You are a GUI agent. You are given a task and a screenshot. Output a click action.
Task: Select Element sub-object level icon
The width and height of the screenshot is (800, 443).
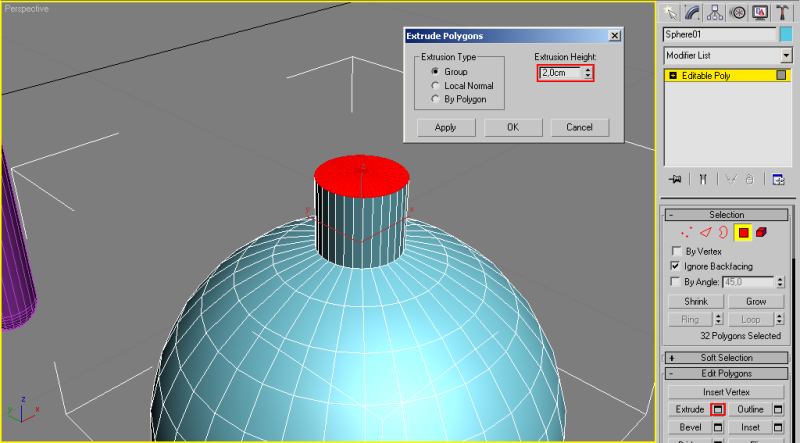761,233
